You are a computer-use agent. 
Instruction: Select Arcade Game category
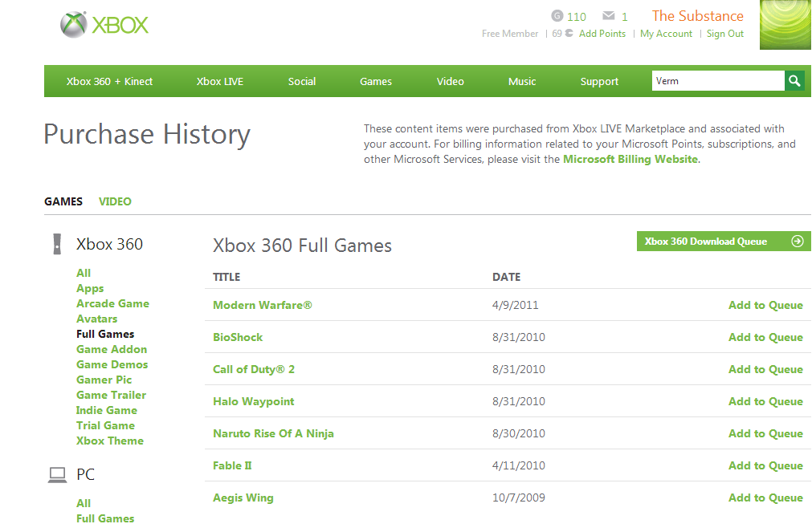[113, 303]
